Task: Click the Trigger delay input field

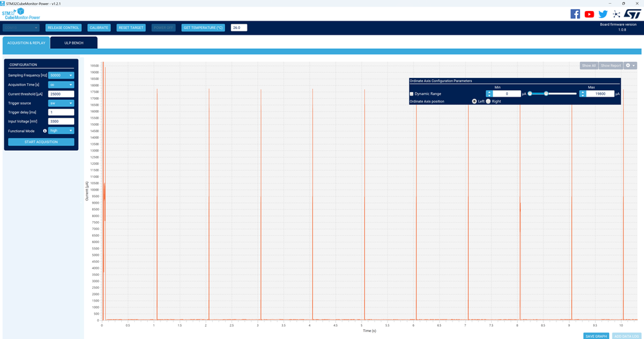Action: [61, 112]
